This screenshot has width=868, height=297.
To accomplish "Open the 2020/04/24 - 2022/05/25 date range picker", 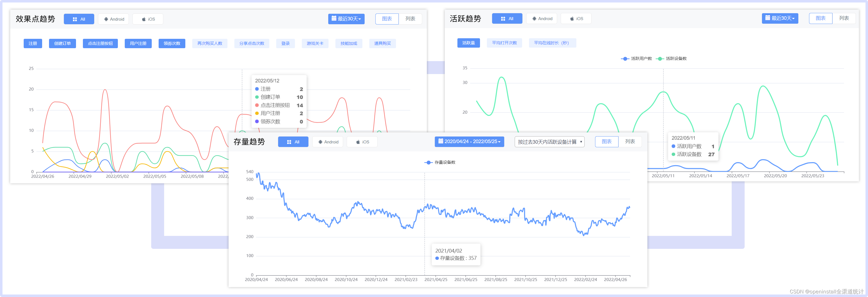I will (469, 141).
